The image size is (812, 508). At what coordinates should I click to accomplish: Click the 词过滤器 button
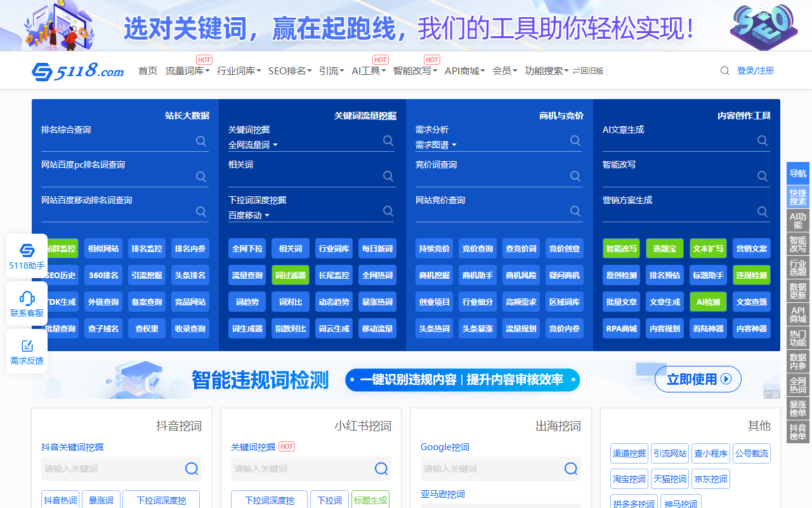click(x=291, y=276)
